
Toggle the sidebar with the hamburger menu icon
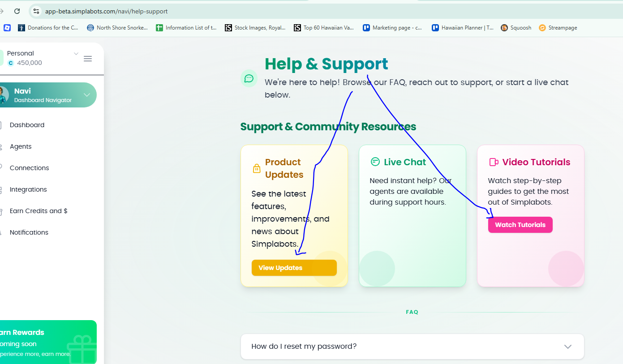[x=88, y=59]
